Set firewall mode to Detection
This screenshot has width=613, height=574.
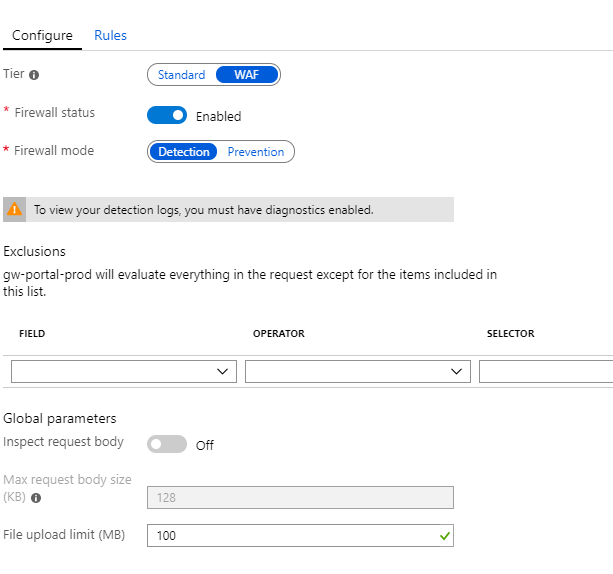click(x=184, y=152)
